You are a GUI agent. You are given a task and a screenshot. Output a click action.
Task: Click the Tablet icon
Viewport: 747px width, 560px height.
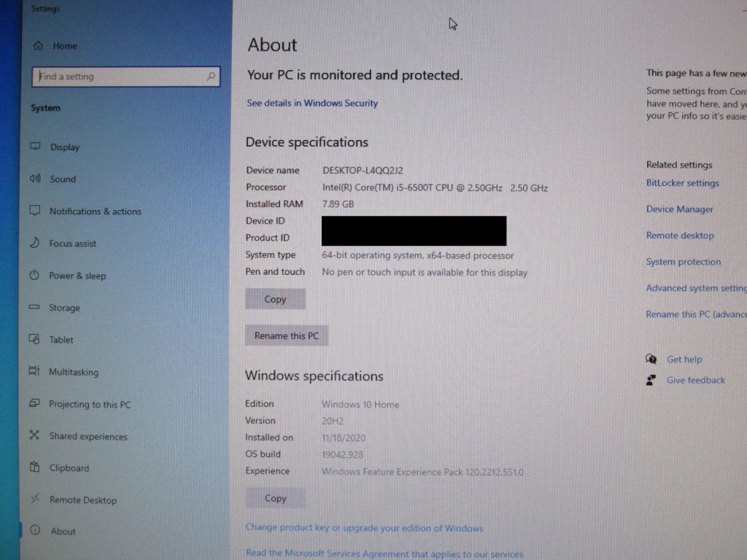click(x=34, y=339)
